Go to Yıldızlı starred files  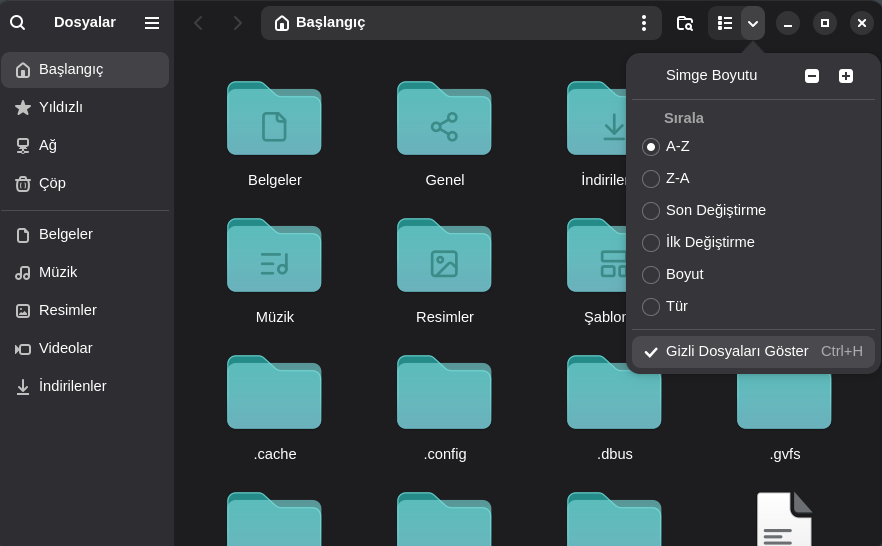pos(60,107)
